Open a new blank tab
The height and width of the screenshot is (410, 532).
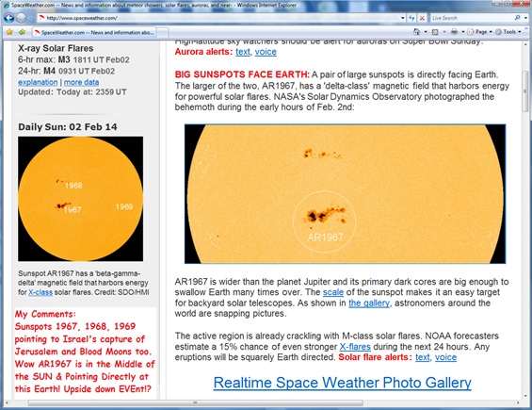click(162, 33)
